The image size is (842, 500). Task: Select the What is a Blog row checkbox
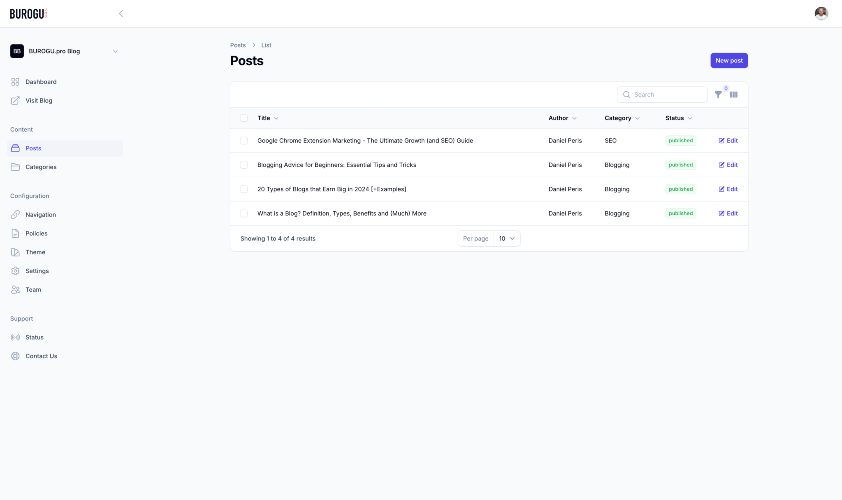[244, 213]
